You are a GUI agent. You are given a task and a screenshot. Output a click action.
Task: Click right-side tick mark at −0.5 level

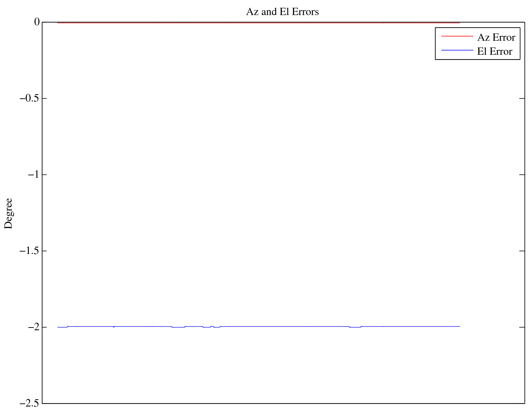(522, 99)
